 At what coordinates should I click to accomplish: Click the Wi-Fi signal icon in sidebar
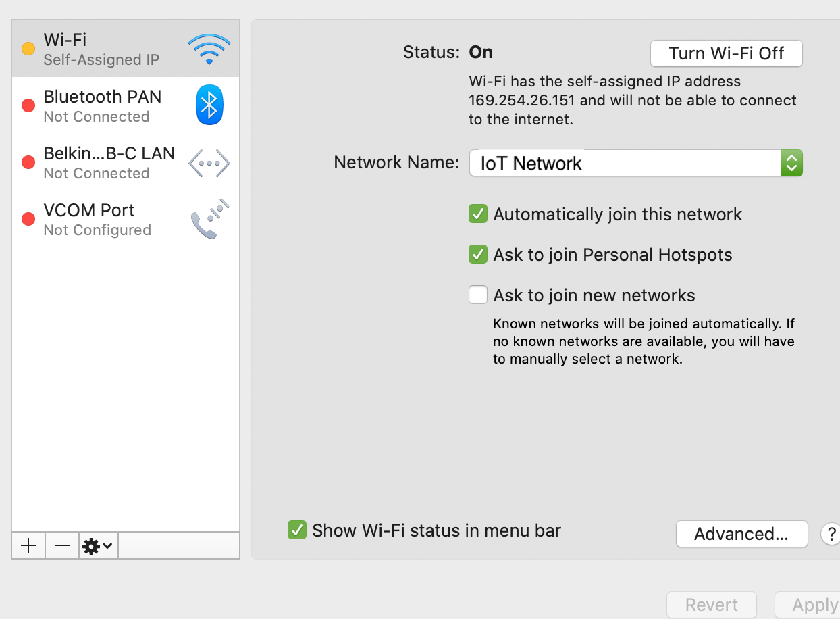209,49
